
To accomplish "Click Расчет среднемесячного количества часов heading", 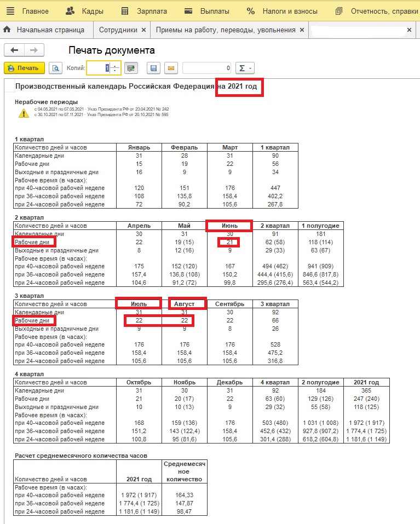I will (x=81, y=456).
